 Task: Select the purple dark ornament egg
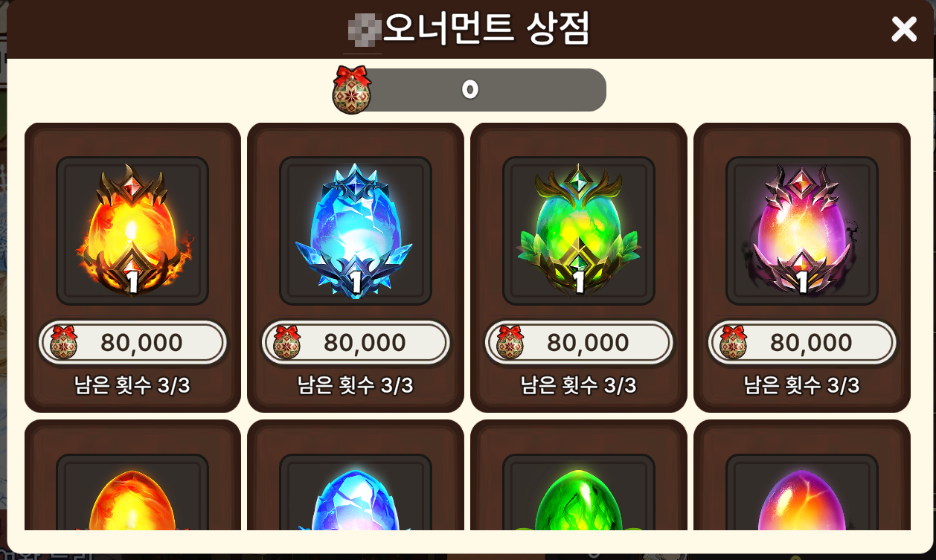coord(802,231)
